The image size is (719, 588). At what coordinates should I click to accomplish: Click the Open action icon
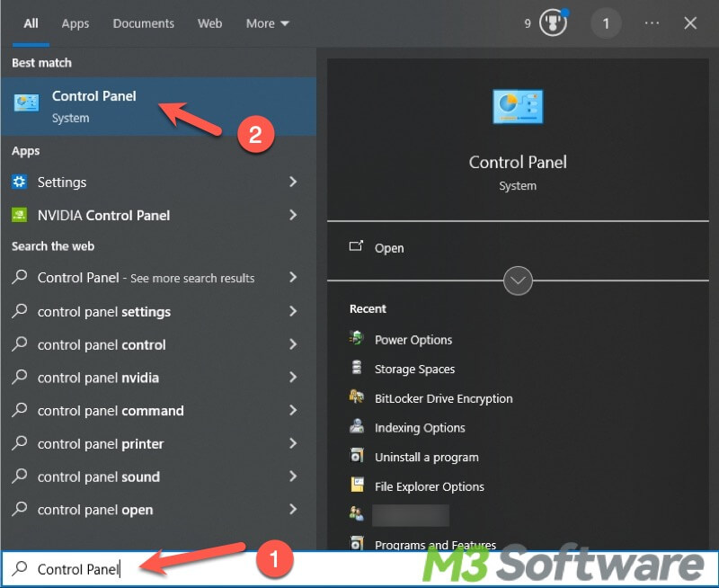click(x=356, y=246)
